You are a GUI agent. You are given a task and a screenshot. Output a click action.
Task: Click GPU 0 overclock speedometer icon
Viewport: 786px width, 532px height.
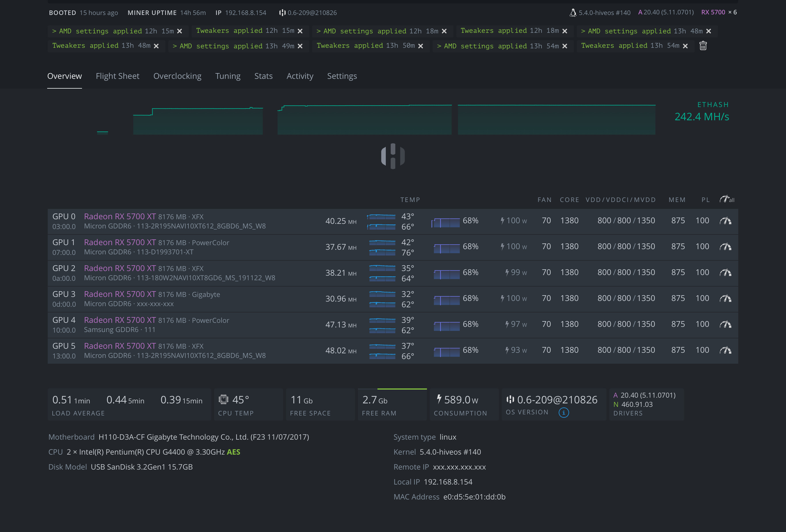(725, 221)
